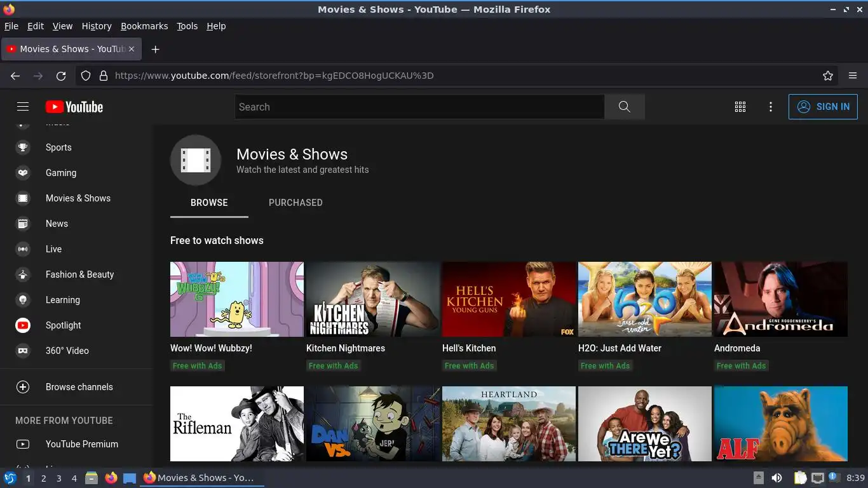Open the H2O: Just Add Water thumbnail
Screen dimensions: 868x488
pos(645,299)
